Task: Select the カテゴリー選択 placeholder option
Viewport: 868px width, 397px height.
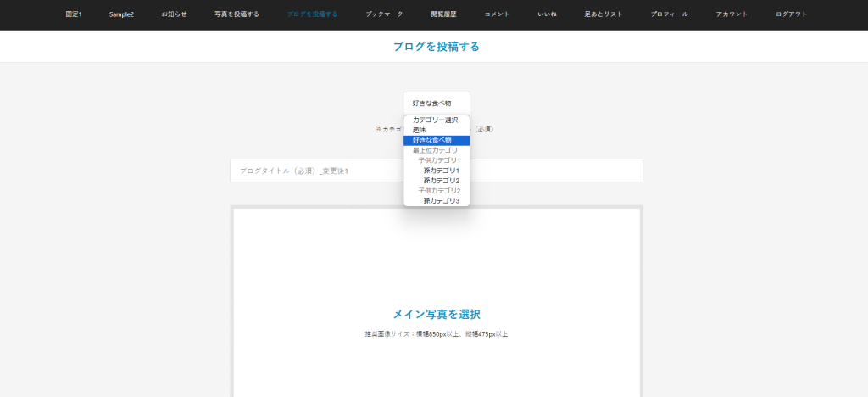Action: 435,120
